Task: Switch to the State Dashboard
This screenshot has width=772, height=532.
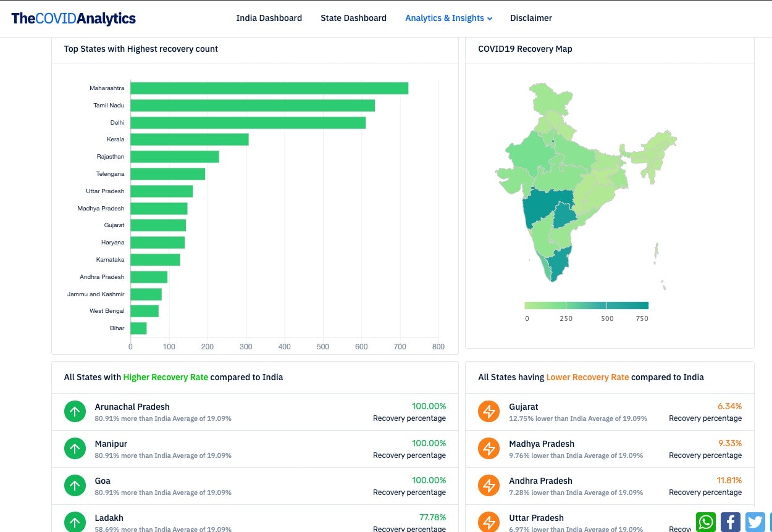Action: pos(353,18)
